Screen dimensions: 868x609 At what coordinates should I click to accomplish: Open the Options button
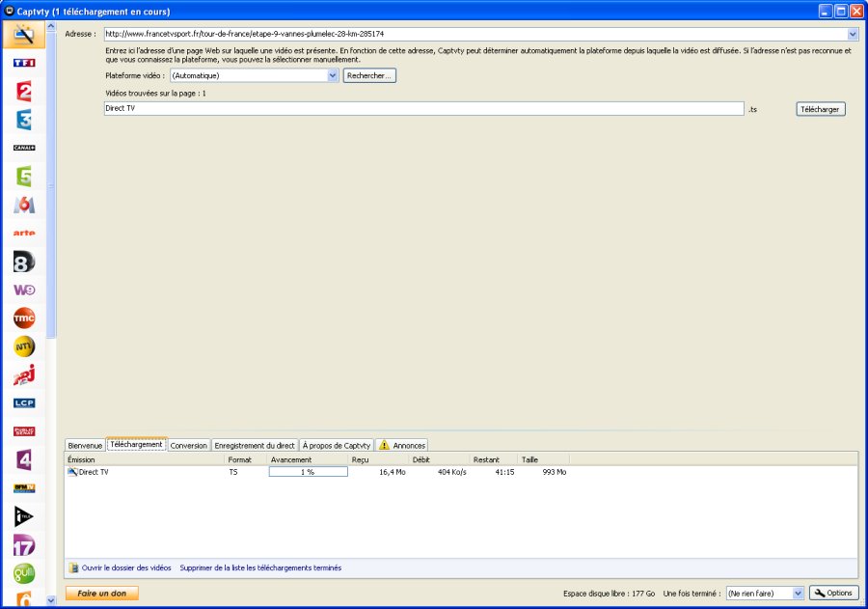click(x=833, y=593)
